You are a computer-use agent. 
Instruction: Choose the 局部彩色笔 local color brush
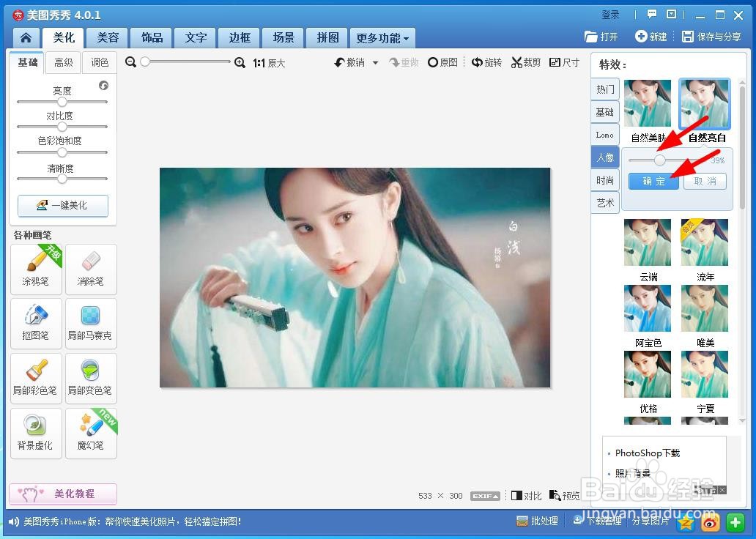[36, 379]
